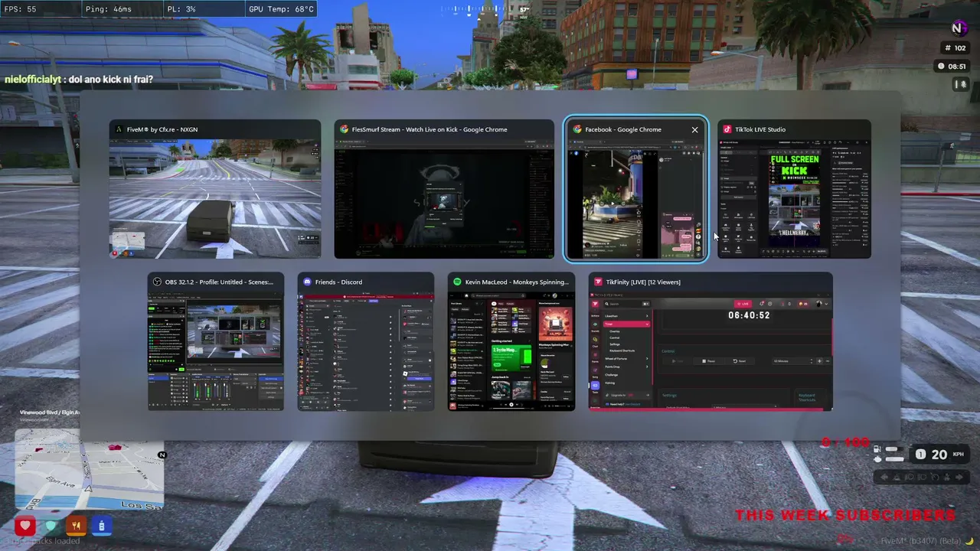Open the OBS 32.1.2 window preview

(x=216, y=341)
